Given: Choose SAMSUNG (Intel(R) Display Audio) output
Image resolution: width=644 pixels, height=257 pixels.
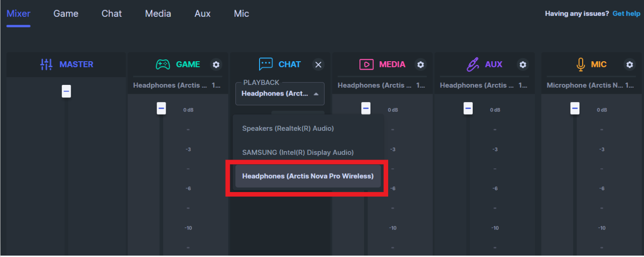Looking at the screenshot, I should (298, 153).
